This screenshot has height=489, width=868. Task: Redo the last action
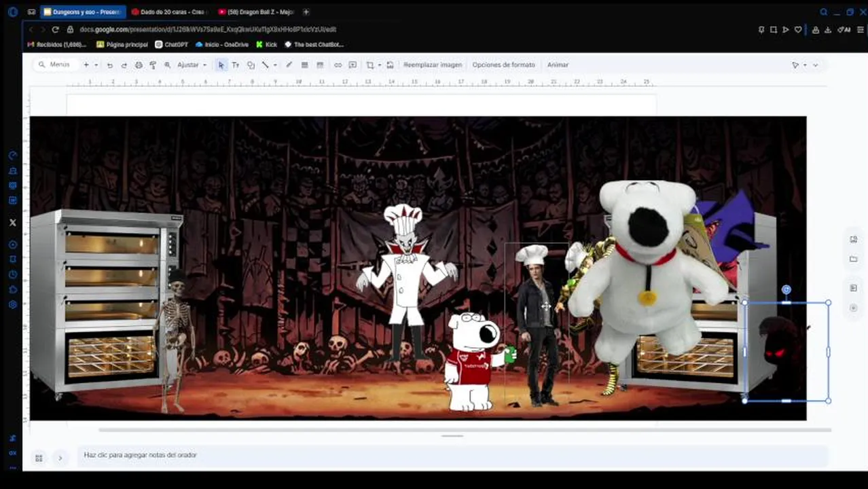coord(124,65)
